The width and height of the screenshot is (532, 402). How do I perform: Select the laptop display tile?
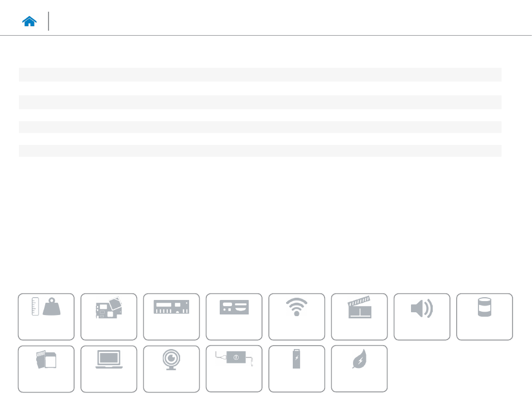click(109, 369)
